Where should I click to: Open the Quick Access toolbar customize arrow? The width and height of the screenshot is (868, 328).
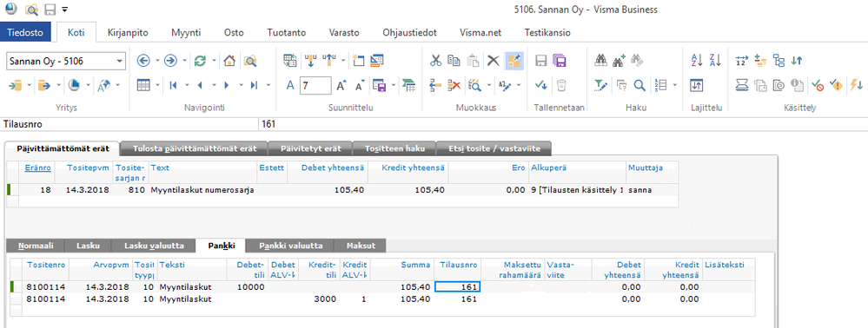pos(65,10)
